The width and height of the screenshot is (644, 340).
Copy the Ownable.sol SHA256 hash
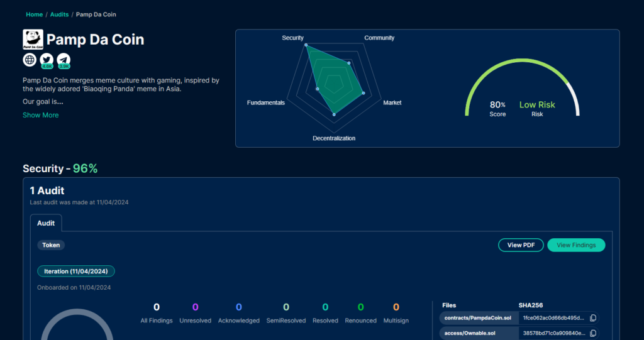[593, 333]
